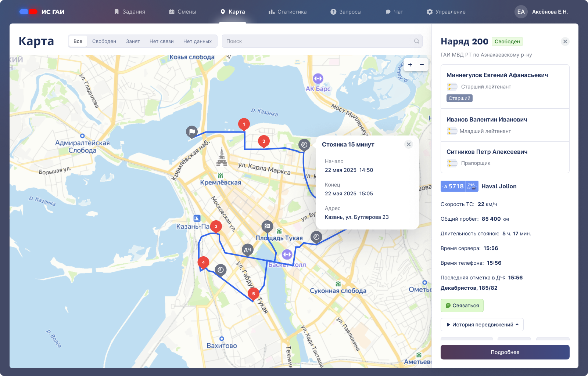Filter map by Занят status

(x=133, y=41)
